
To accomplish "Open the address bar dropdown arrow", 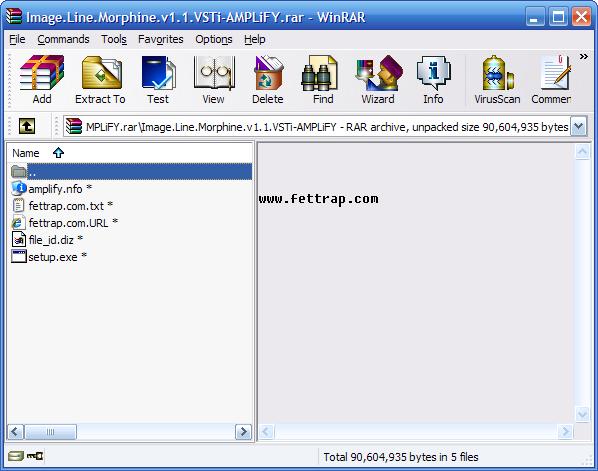I will [579, 127].
